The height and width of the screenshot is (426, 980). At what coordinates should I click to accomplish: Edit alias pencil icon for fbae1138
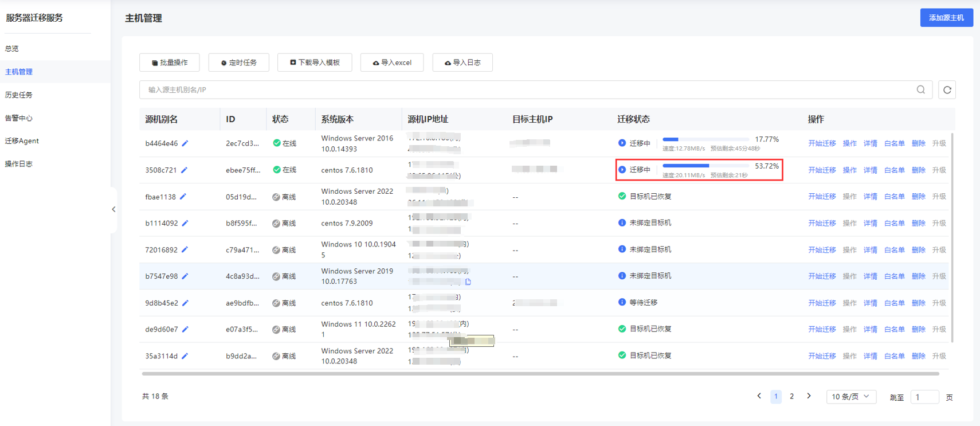pyautogui.click(x=183, y=197)
